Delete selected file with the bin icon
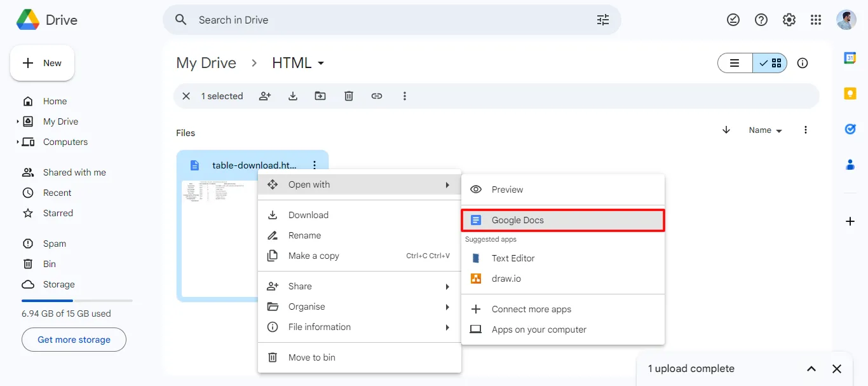Screen dimensions: 868x386 (348, 95)
